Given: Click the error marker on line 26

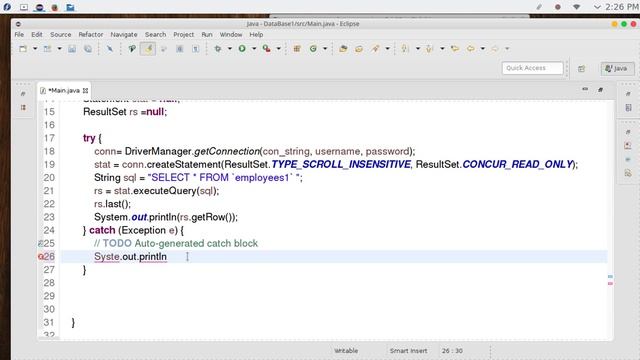Looking at the screenshot, I should [x=40, y=257].
